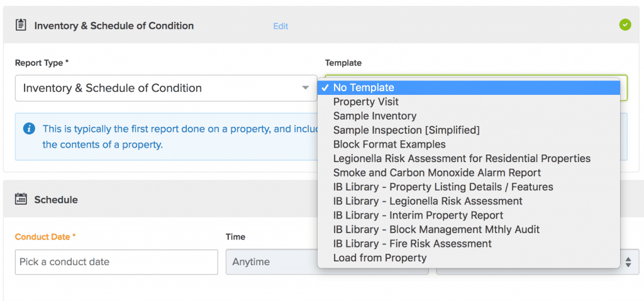
Task: Click the clipboard icon beside Inventory heading
Action: [x=21, y=26]
